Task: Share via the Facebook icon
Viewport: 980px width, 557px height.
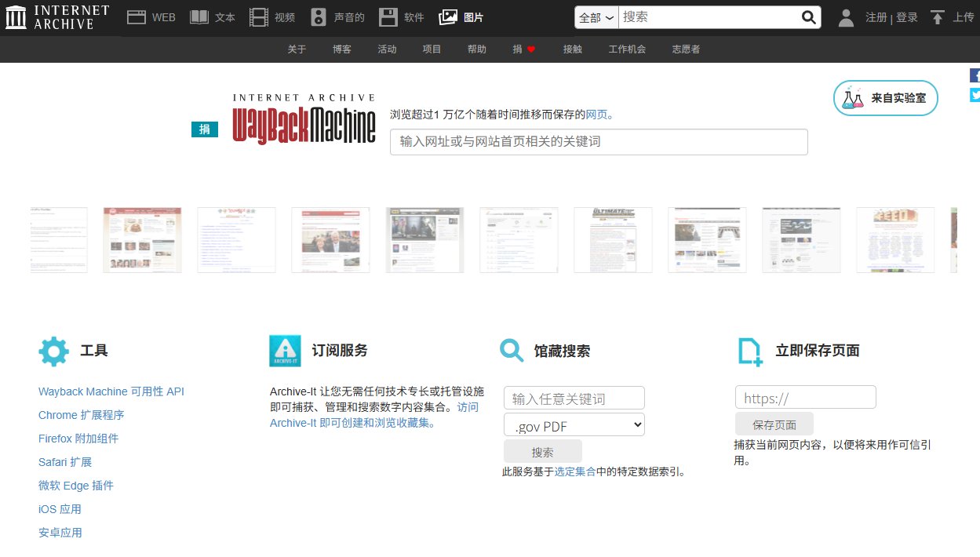Action: pyautogui.click(x=975, y=75)
